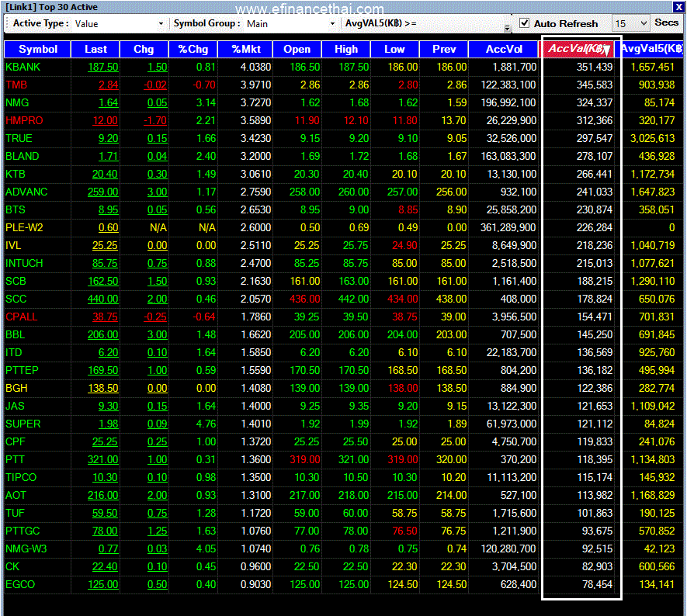Viewport: 687px width, 616px height.
Task: Click TMB last price 2.84
Action: coord(108,85)
